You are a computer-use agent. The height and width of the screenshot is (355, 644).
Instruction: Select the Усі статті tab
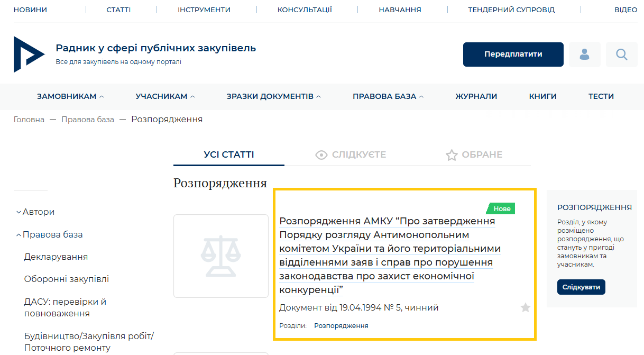229,155
